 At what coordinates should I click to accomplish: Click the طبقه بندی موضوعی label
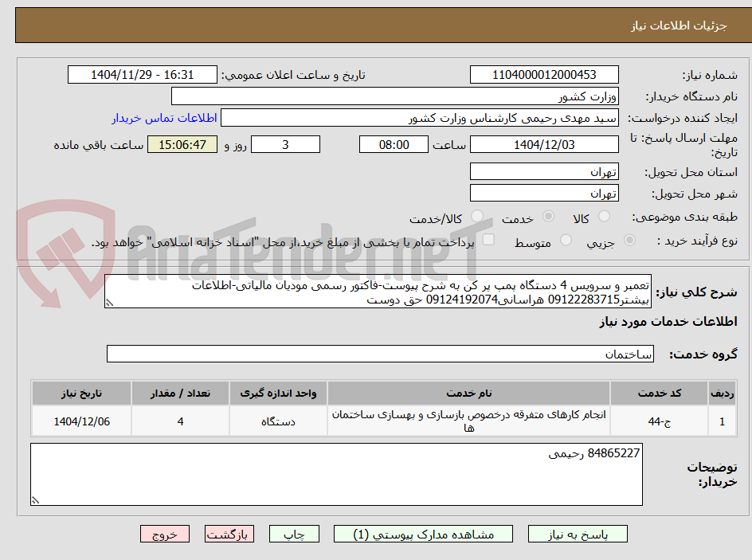click(685, 217)
